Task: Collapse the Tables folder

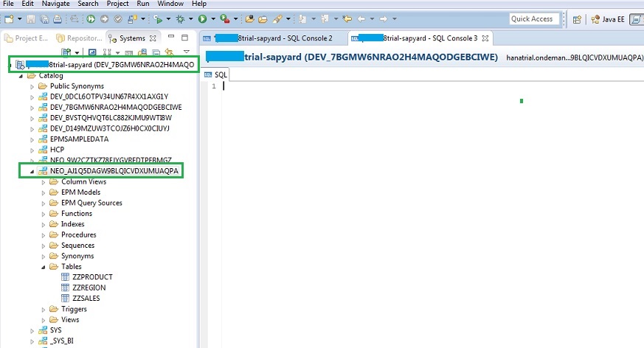Action: click(43, 267)
